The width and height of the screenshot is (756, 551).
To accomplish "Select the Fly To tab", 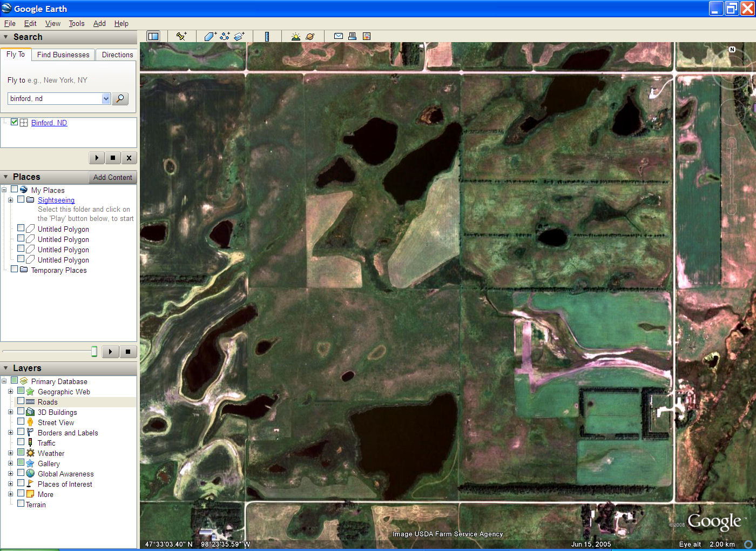I will [16, 55].
